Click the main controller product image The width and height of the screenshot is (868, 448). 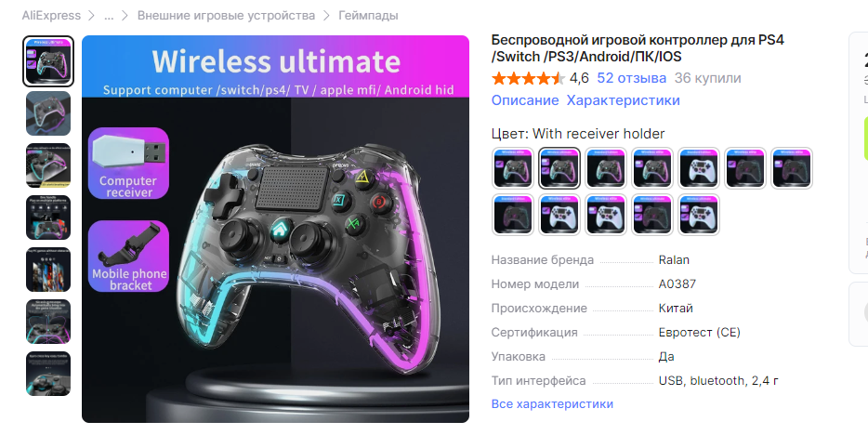coord(275,230)
